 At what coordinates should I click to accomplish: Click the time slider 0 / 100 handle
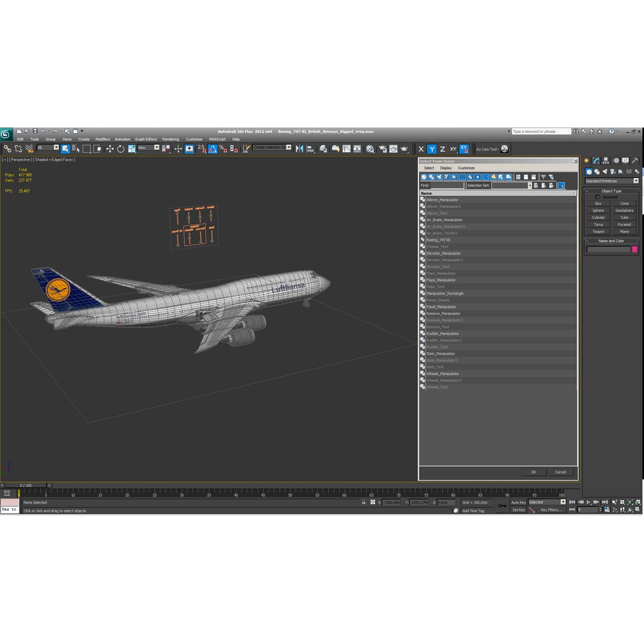[26, 485]
